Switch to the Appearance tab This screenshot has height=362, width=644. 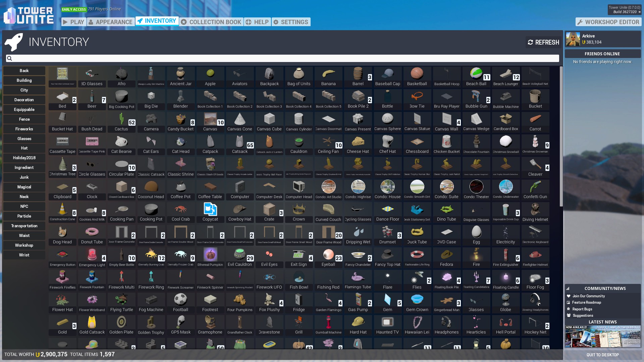click(x=111, y=22)
